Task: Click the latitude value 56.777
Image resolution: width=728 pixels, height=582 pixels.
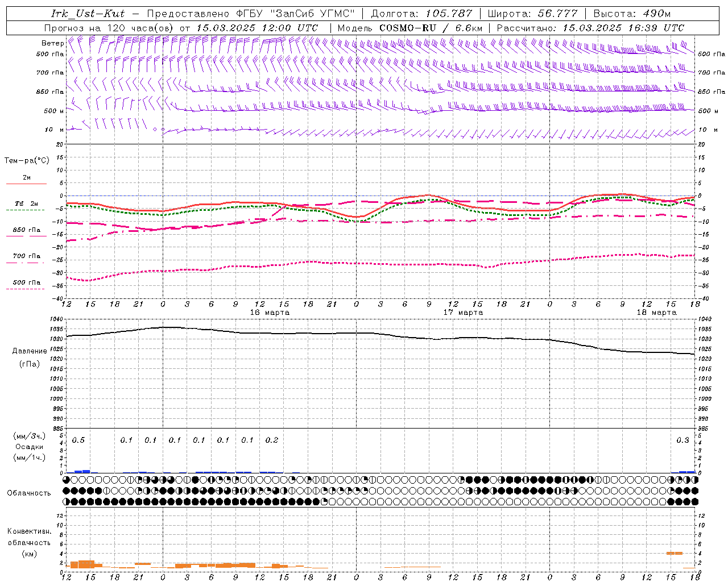Action: tap(557, 14)
